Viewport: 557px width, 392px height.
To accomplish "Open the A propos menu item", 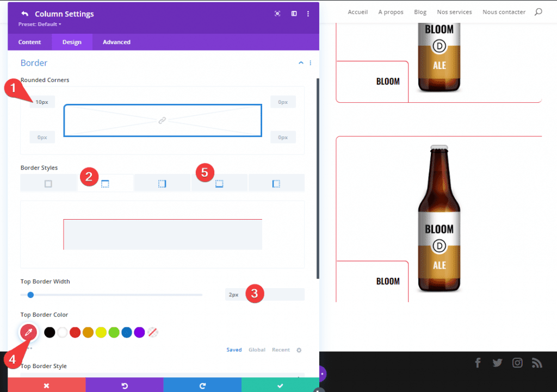I will point(391,12).
